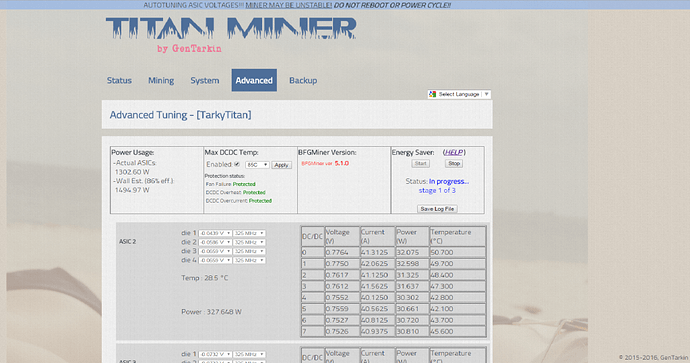The width and height of the screenshot is (690, 363).
Task: Click the ASIC 3 die 1 voltage dropdown
Action: [215, 355]
